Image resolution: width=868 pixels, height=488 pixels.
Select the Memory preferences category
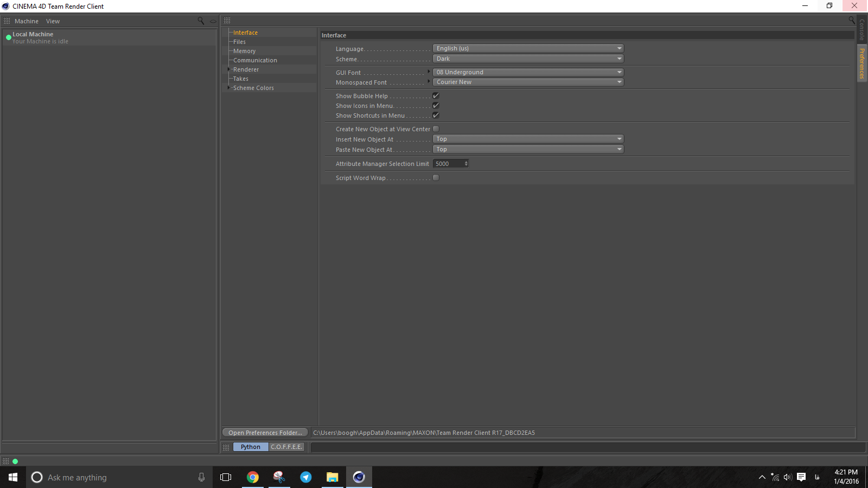tap(244, 51)
